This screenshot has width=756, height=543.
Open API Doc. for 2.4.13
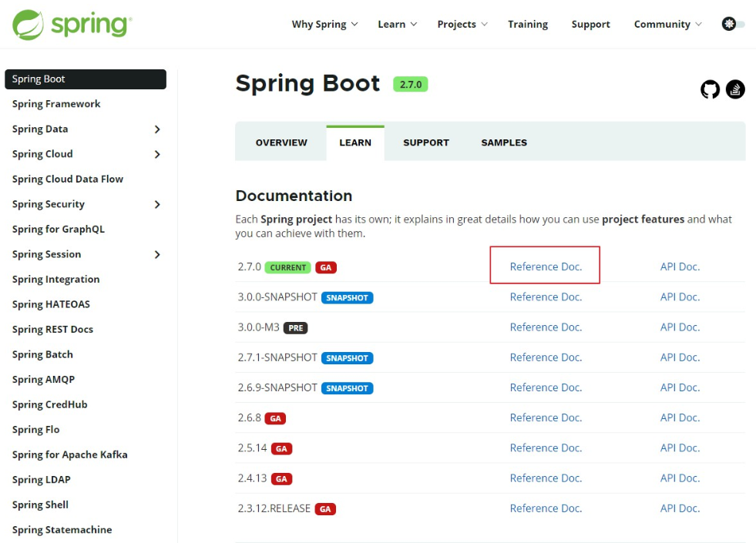[x=680, y=478]
